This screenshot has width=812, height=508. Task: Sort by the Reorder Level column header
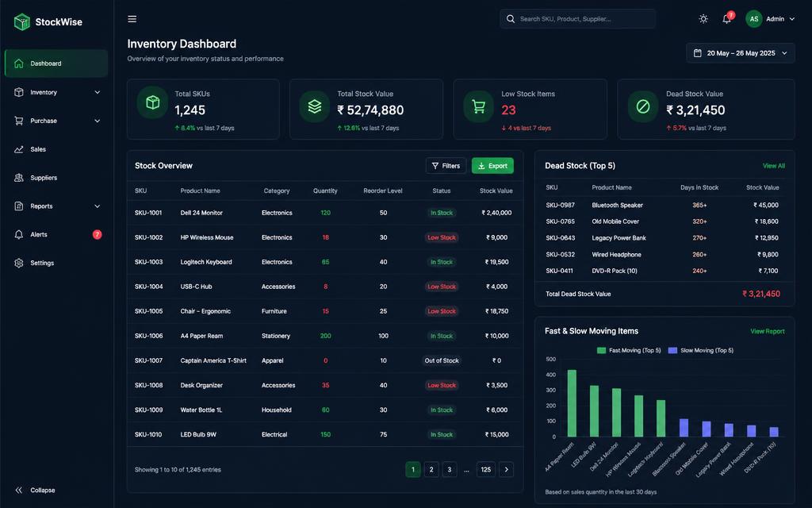(383, 190)
